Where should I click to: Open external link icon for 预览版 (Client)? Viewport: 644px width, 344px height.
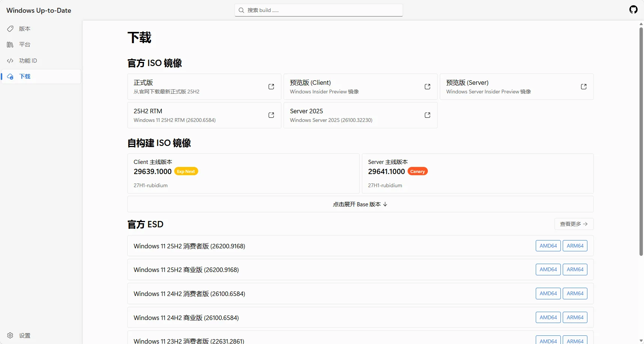[x=427, y=87]
